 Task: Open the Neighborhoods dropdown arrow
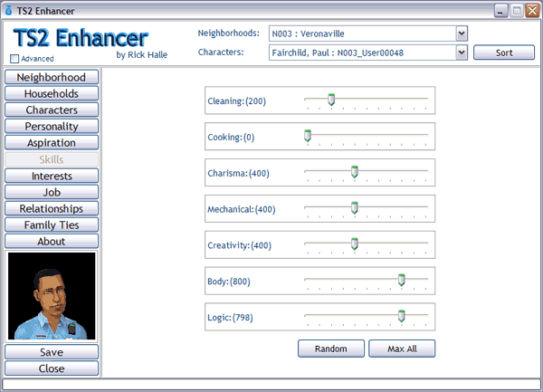462,33
